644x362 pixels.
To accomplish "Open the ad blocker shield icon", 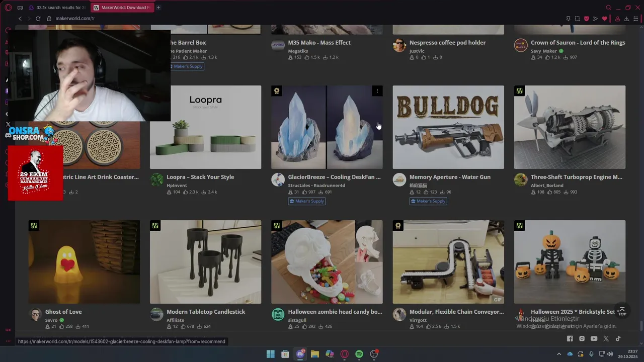I will (x=586, y=19).
